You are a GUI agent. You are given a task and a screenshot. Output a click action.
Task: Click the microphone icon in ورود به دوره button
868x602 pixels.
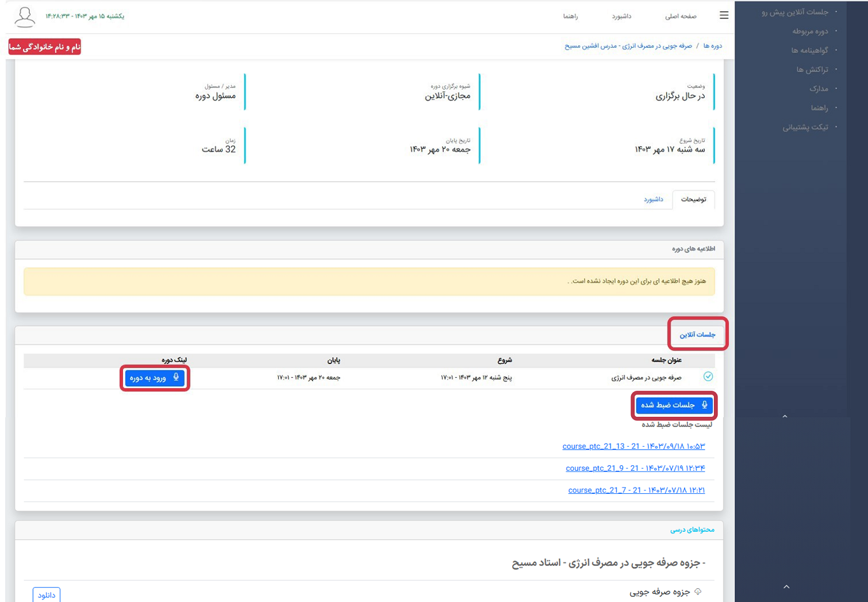[176, 378]
